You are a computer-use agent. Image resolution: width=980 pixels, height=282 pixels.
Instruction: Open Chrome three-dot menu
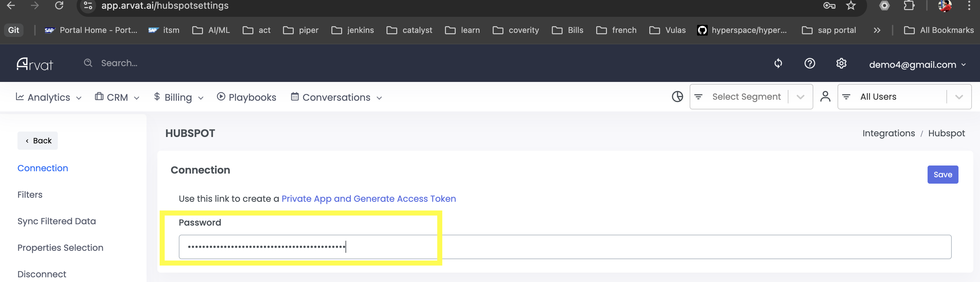[969, 5]
